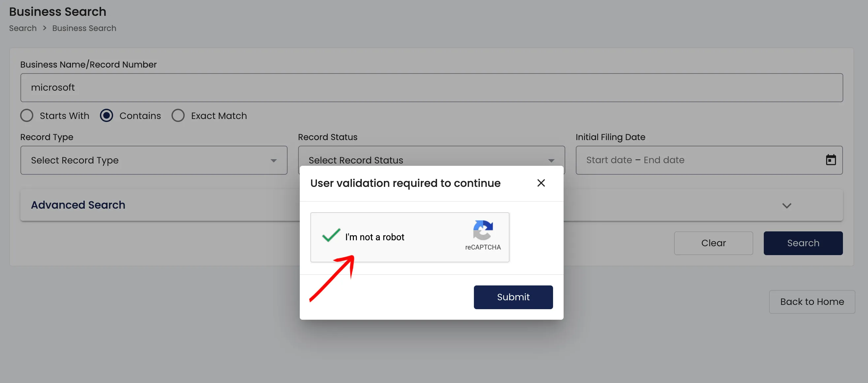868x383 pixels.
Task: Open the Initial Filing Date calendar icon
Action: coord(831,160)
